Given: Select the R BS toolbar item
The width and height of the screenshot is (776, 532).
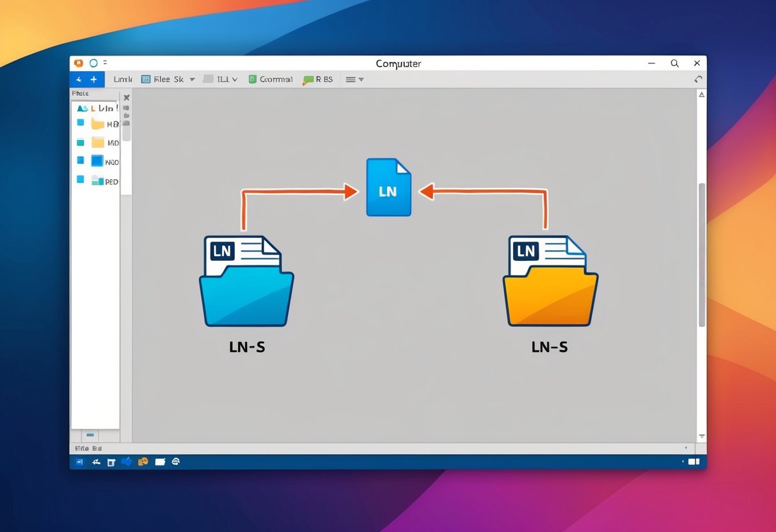Looking at the screenshot, I should pyautogui.click(x=319, y=79).
